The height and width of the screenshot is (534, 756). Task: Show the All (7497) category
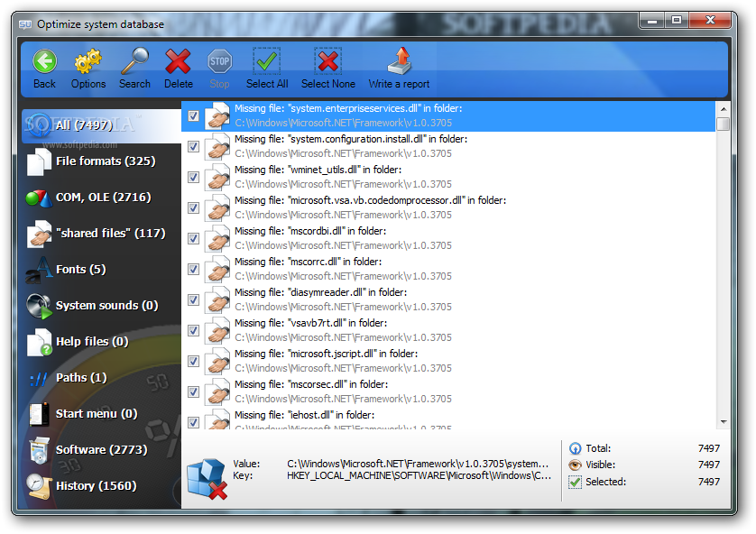coord(101,125)
